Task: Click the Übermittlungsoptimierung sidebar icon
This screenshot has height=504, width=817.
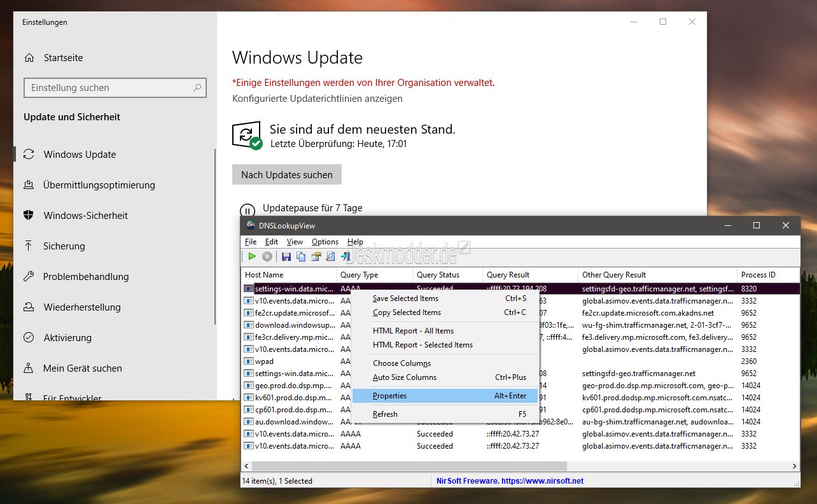Action: click(x=29, y=185)
